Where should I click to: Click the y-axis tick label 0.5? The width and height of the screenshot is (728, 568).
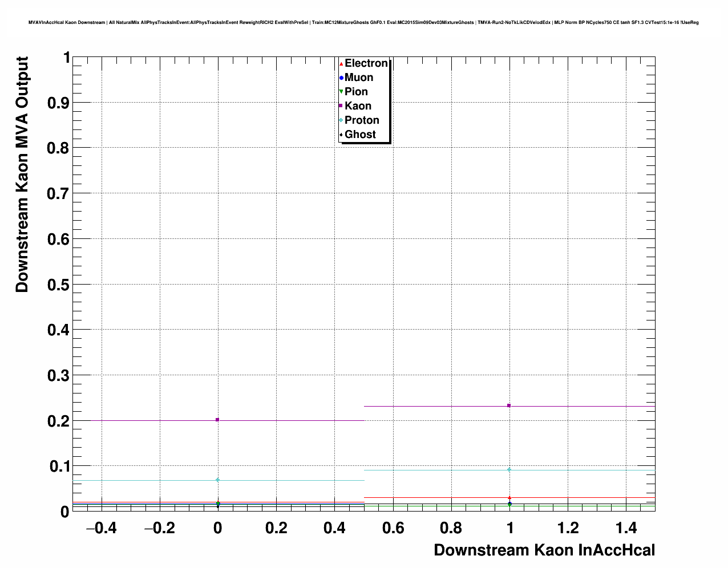59,285
